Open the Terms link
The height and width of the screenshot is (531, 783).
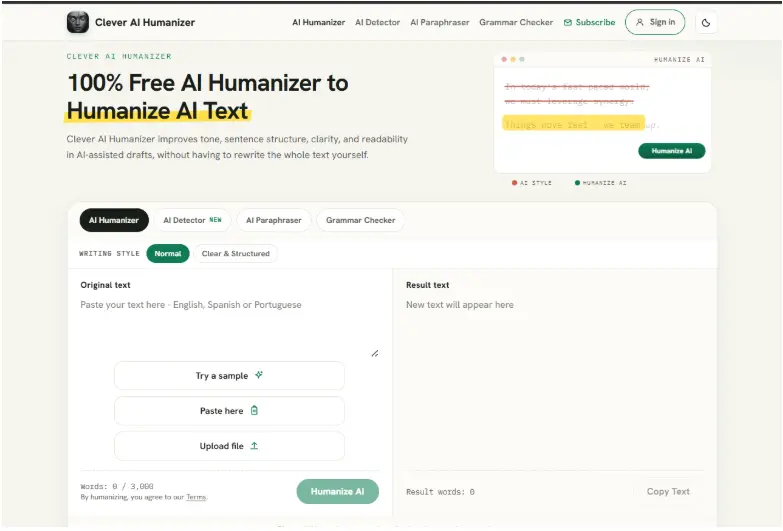coord(196,497)
